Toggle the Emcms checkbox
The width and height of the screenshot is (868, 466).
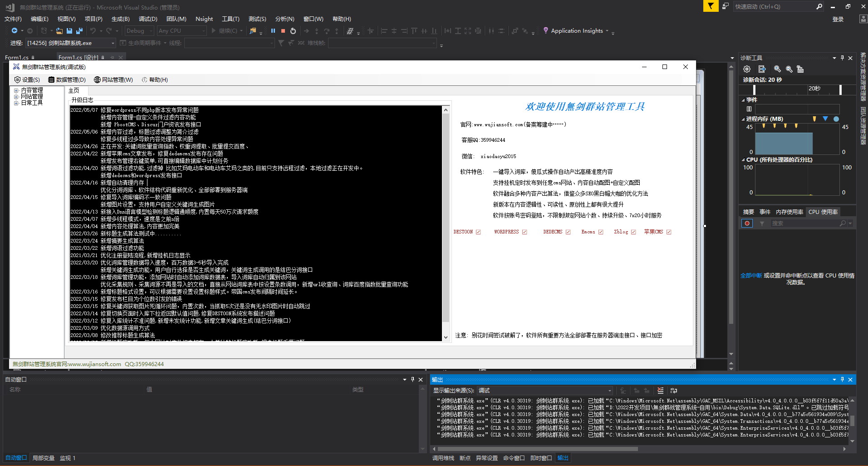click(x=601, y=232)
